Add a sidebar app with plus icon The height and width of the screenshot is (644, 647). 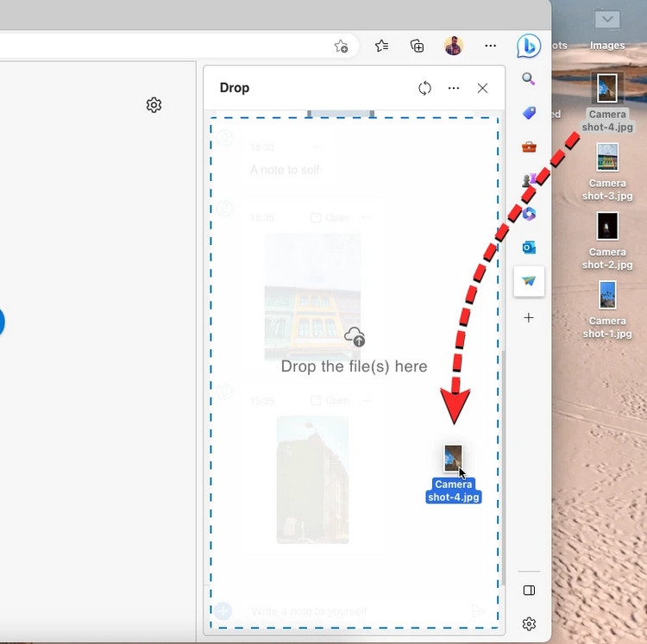coord(529,317)
